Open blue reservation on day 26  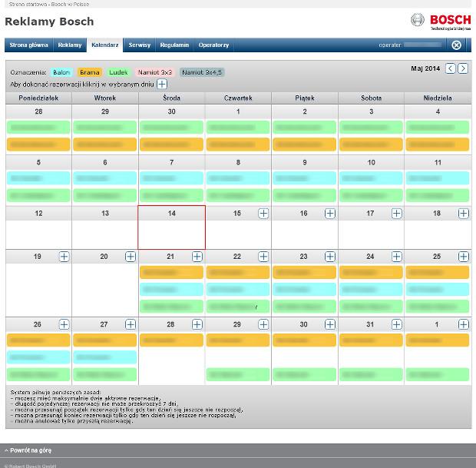[38, 357]
